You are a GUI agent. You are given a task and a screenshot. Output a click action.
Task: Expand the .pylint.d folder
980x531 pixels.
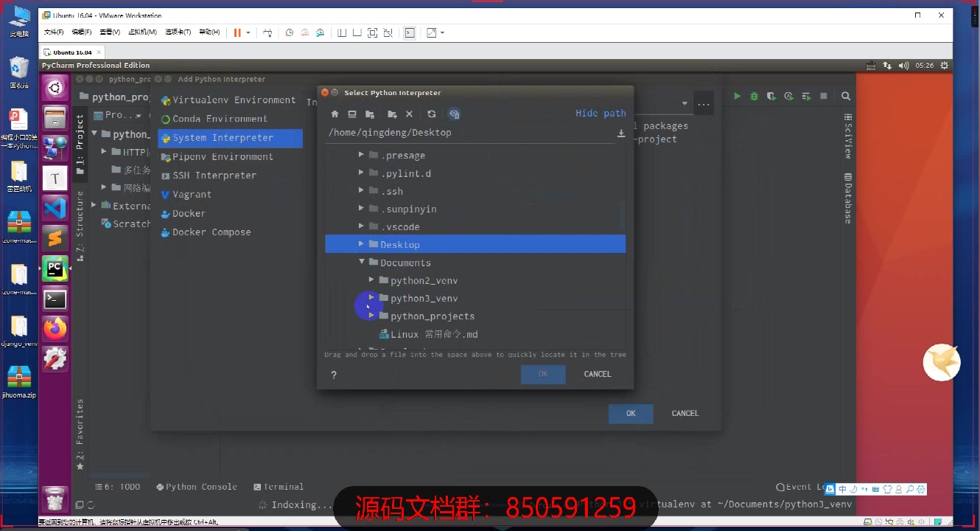coord(361,173)
